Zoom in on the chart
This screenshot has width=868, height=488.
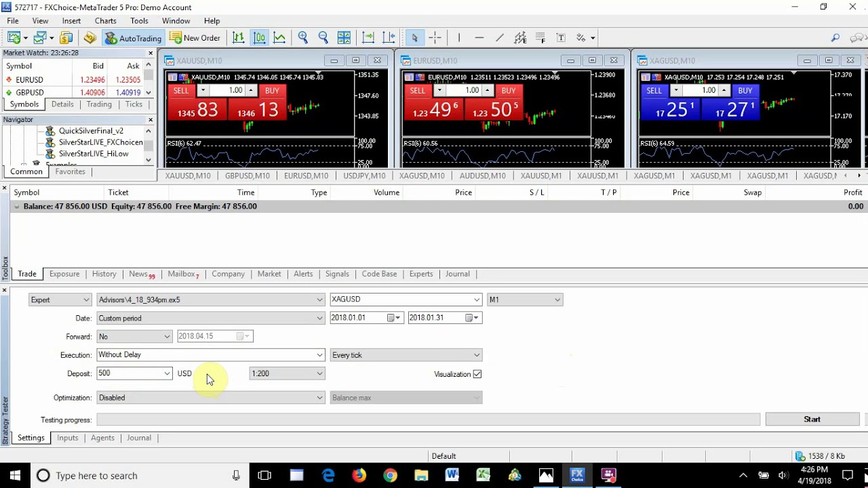pyautogui.click(x=303, y=38)
